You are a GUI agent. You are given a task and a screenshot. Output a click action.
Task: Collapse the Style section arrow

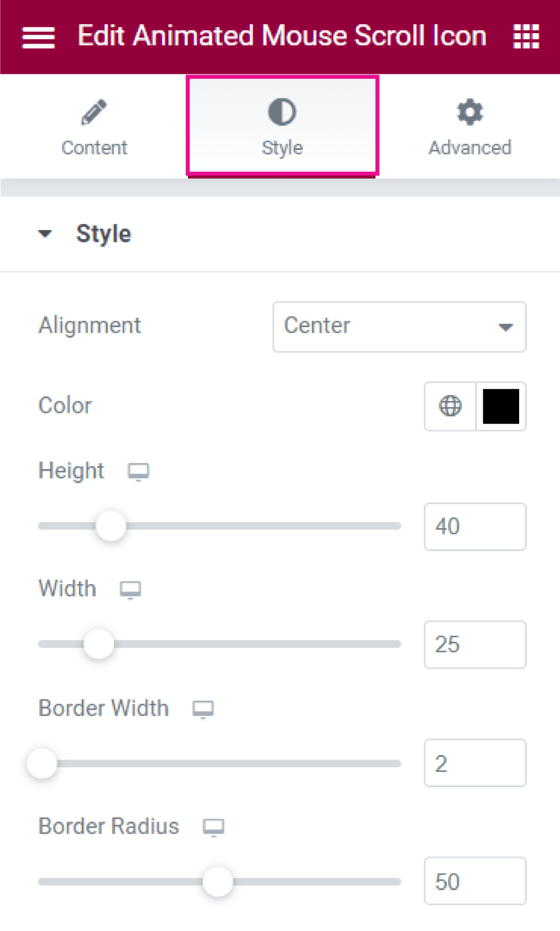pos(46,234)
